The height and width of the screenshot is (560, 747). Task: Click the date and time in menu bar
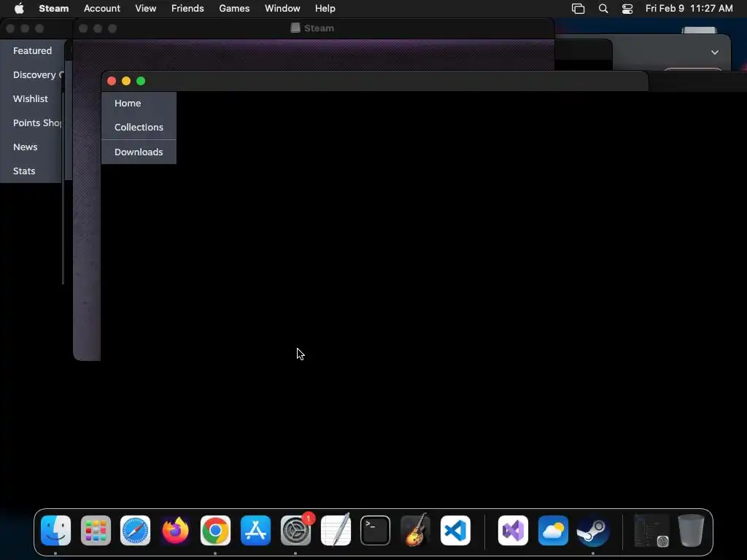tap(689, 8)
